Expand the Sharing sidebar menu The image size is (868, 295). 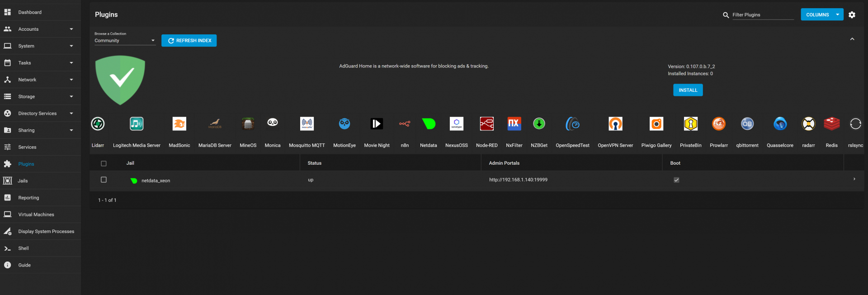(x=40, y=130)
